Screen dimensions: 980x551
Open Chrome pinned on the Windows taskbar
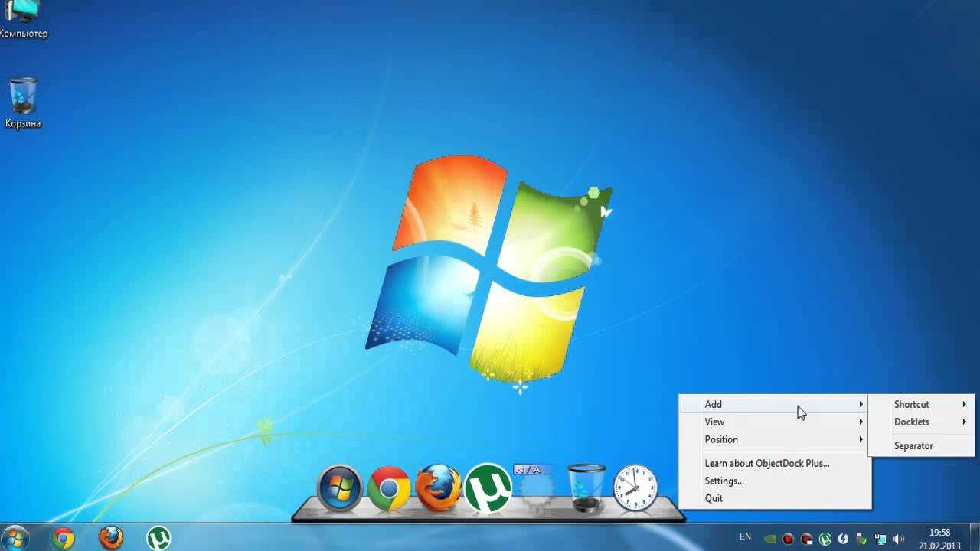pyautogui.click(x=63, y=538)
